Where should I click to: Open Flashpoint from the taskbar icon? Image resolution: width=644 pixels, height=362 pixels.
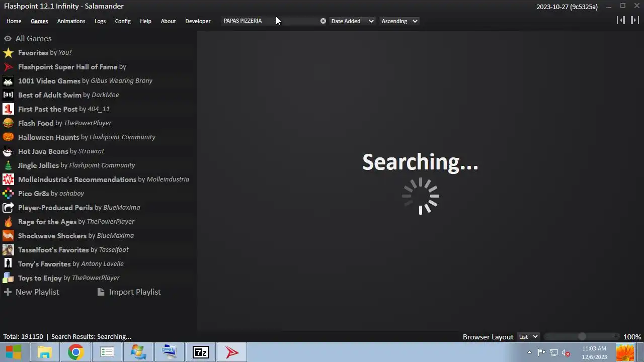pos(232,352)
